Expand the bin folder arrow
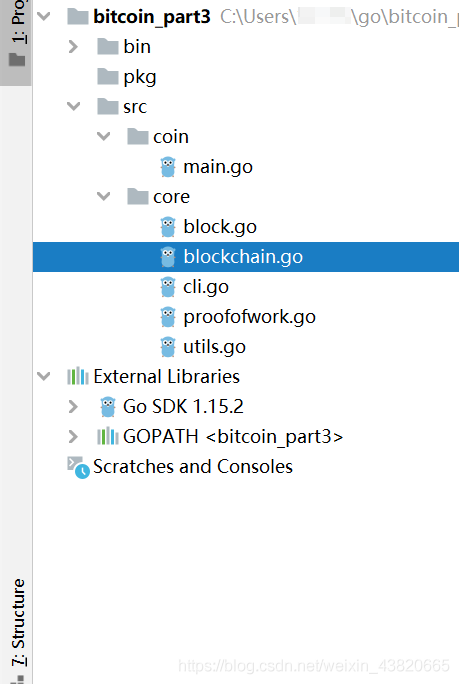The image size is (459, 684). click(73, 47)
